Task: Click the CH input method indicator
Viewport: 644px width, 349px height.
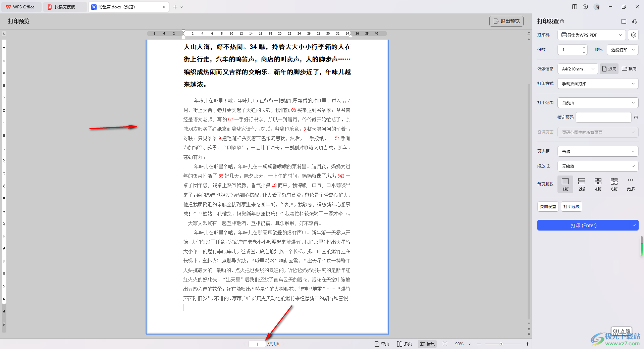Action: [621, 331]
